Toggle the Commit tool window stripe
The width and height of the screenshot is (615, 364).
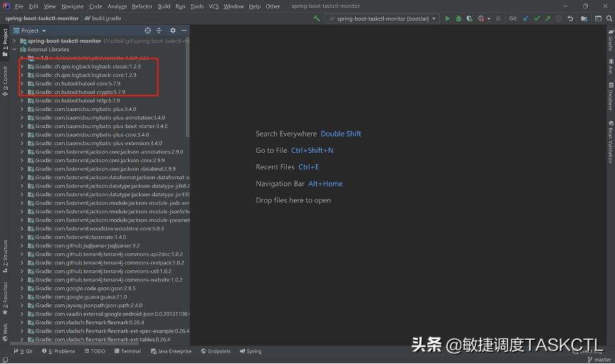coord(5,80)
